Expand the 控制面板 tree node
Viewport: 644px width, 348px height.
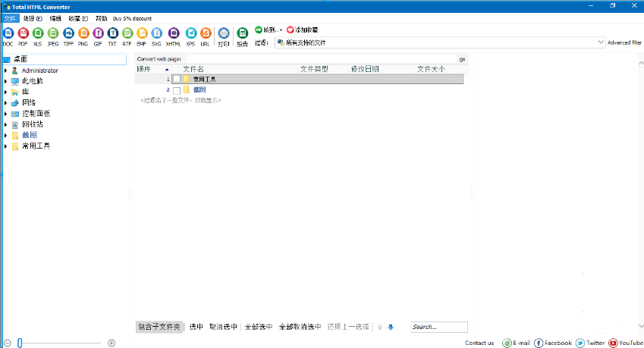click(x=6, y=114)
